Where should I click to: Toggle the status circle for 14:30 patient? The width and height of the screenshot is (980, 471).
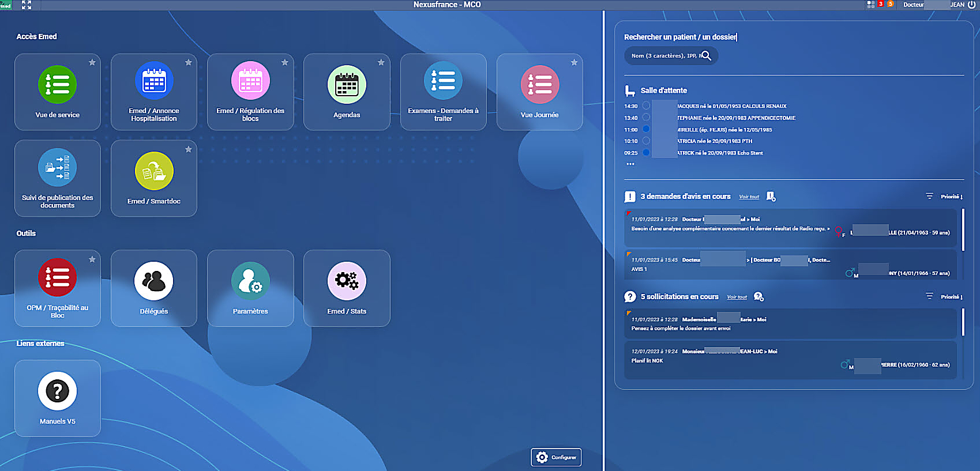coord(646,106)
